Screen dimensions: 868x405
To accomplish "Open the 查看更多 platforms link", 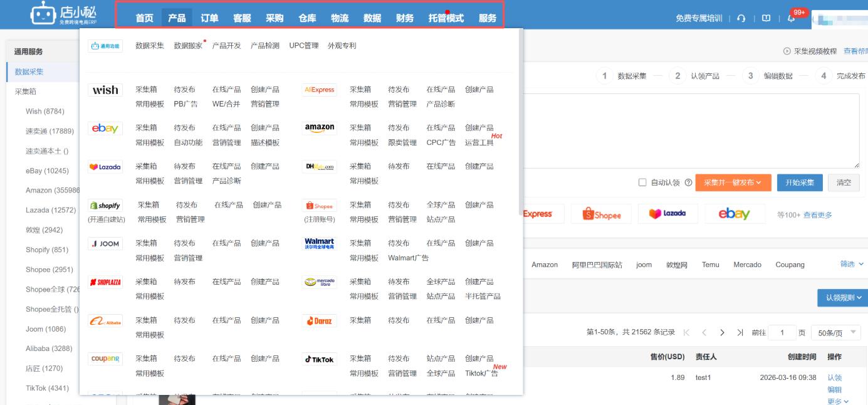I will point(818,215).
